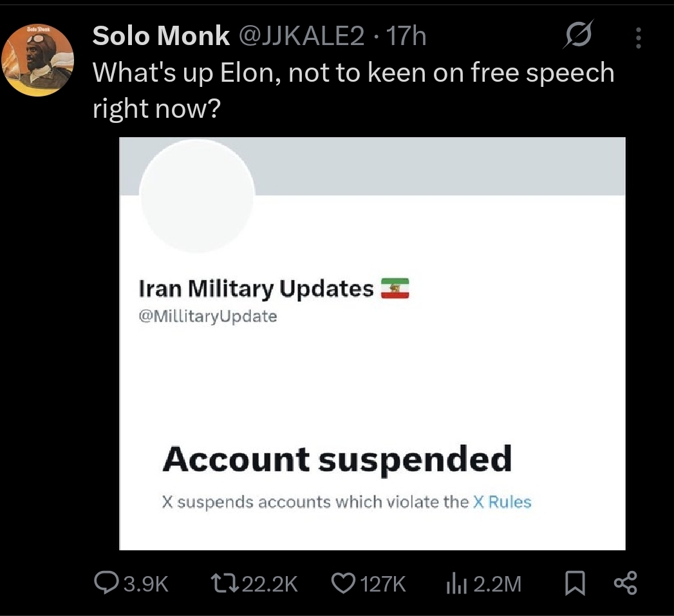674x616 pixels.
Task: Click the Iran flag emoji in the screenshot
Action: [395, 289]
